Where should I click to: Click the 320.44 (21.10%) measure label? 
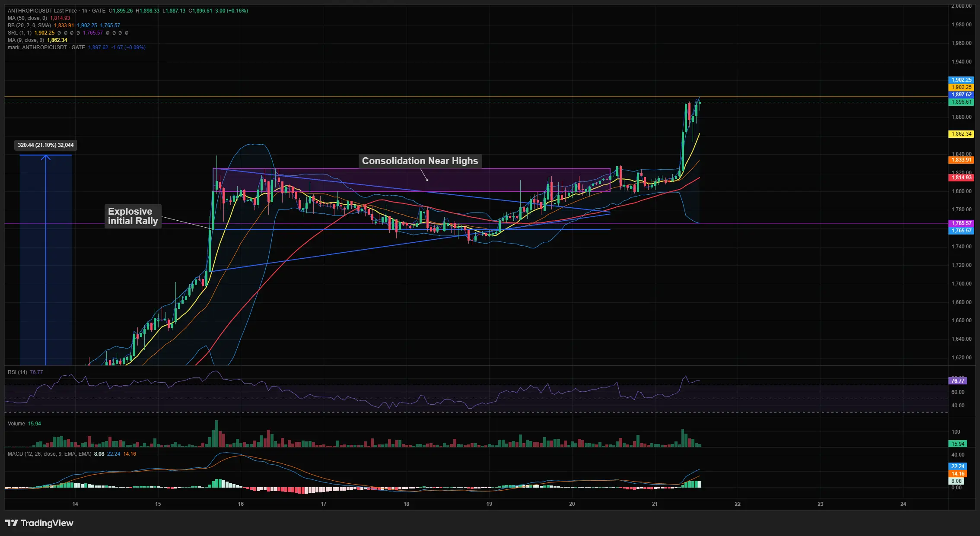click(46, 145)
